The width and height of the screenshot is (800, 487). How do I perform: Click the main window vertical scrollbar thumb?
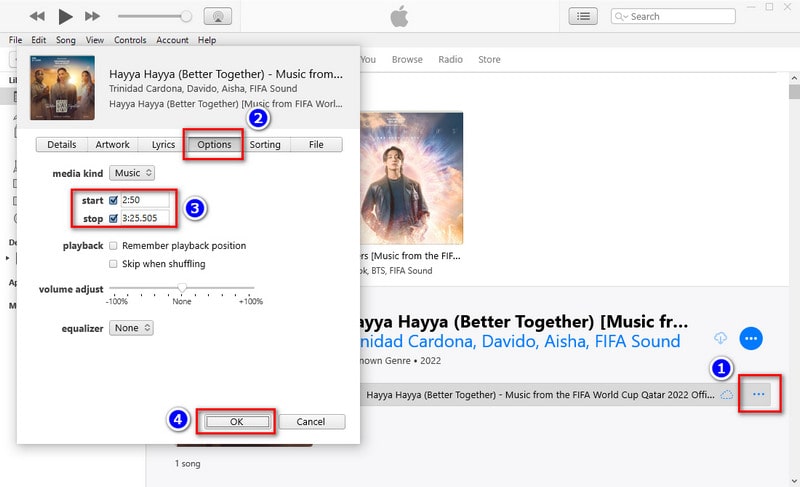[x=794, y=92]
